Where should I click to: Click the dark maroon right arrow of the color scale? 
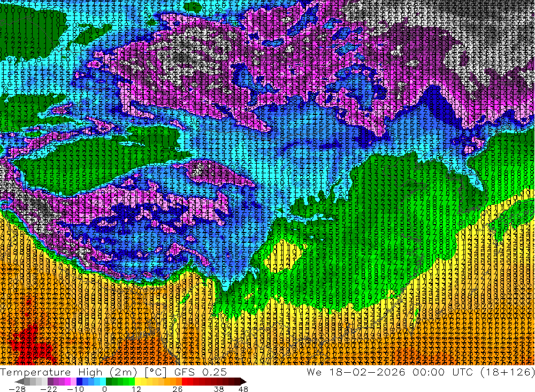[x=243, y=382]
